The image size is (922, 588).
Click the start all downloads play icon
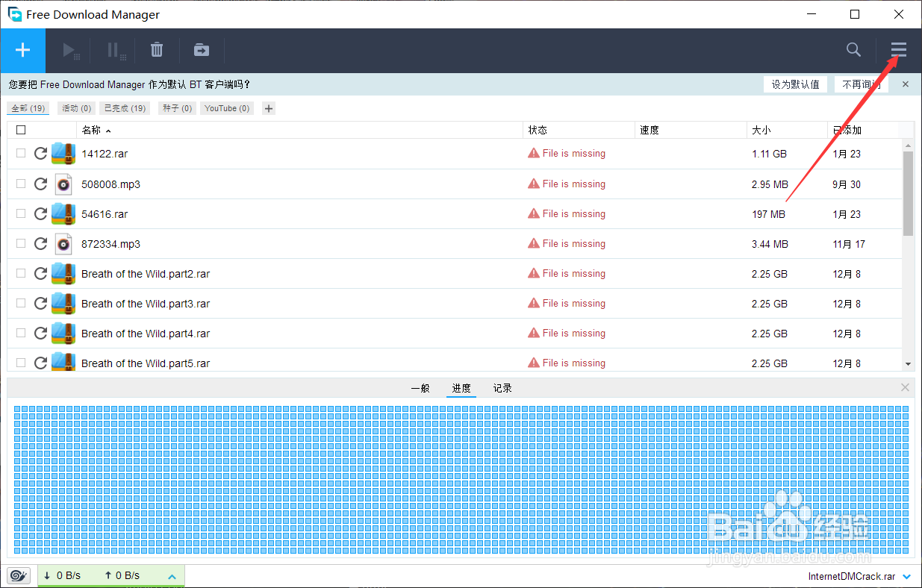point(71,51)
